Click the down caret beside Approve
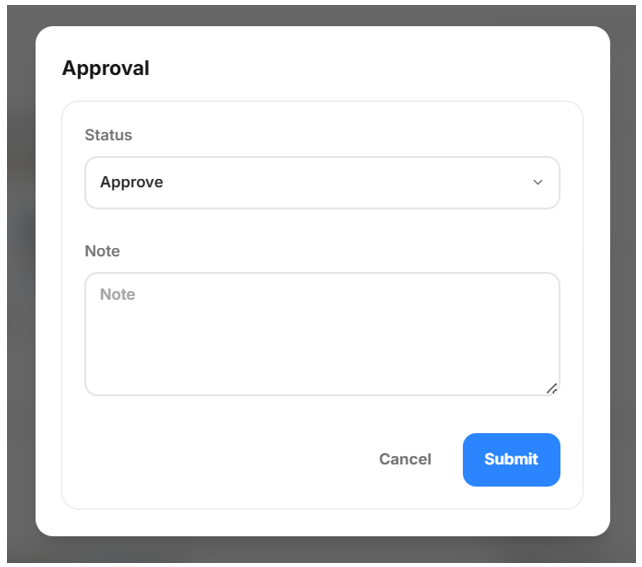The width and height of the screenshot is (642, 567). point(538,182)
